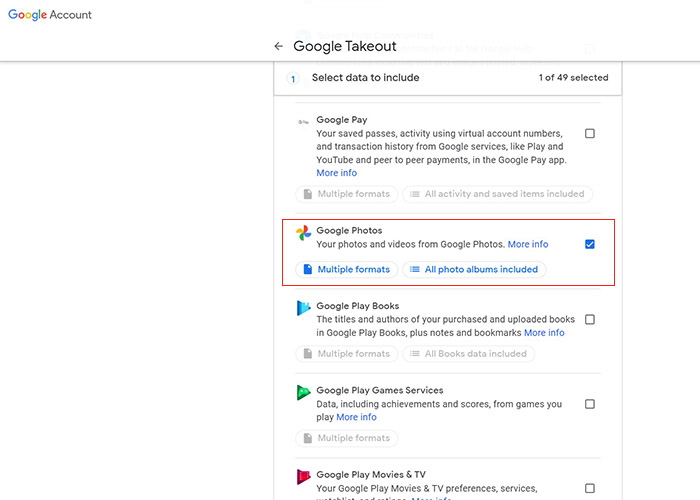Image resolution: width=700 pixels, height=500 pixels.
Task: Click the Google Play Games Services title
Action: (x=379, y=390)
